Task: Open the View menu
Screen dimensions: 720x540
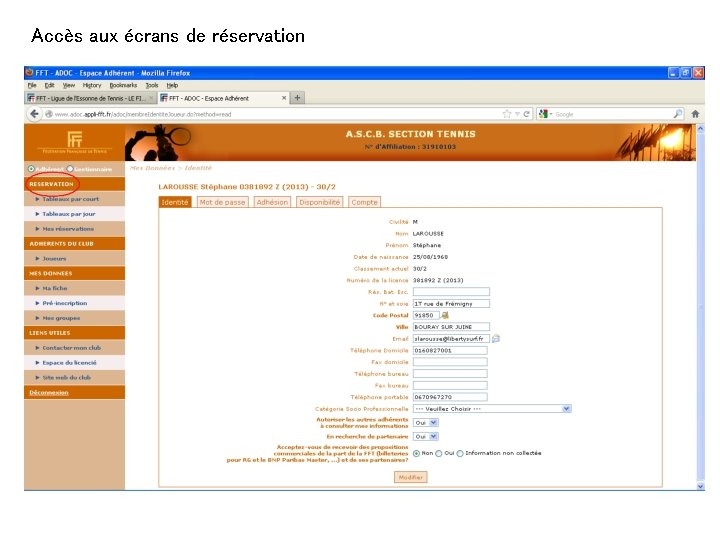Action: pyautogui.click(x=69, y=85)
